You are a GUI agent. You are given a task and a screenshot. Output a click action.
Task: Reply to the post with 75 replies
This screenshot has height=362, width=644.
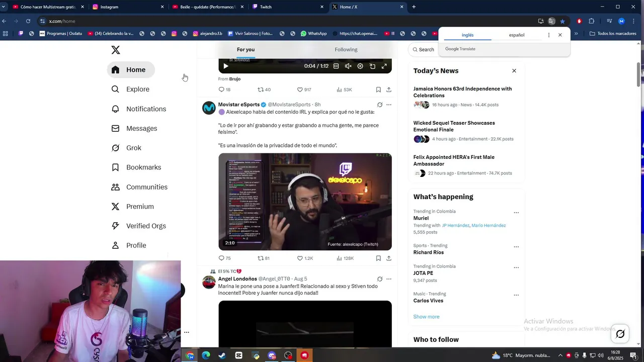click(x=224, y=258)
